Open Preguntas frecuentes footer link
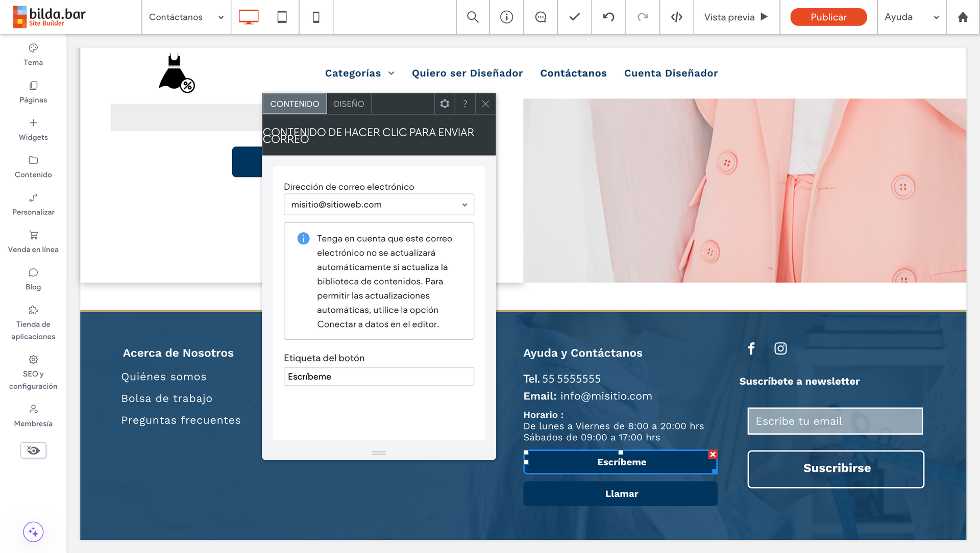 pos(181,420)
